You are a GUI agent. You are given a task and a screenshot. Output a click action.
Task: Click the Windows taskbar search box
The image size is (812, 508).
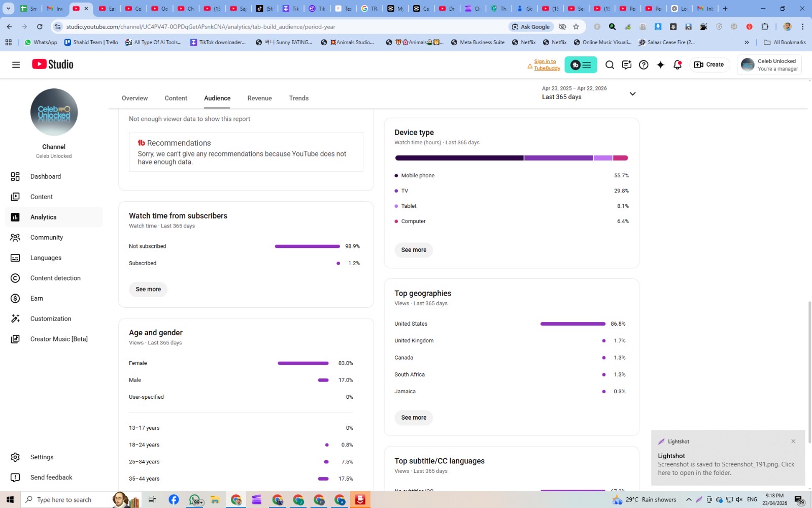[69, 500]
